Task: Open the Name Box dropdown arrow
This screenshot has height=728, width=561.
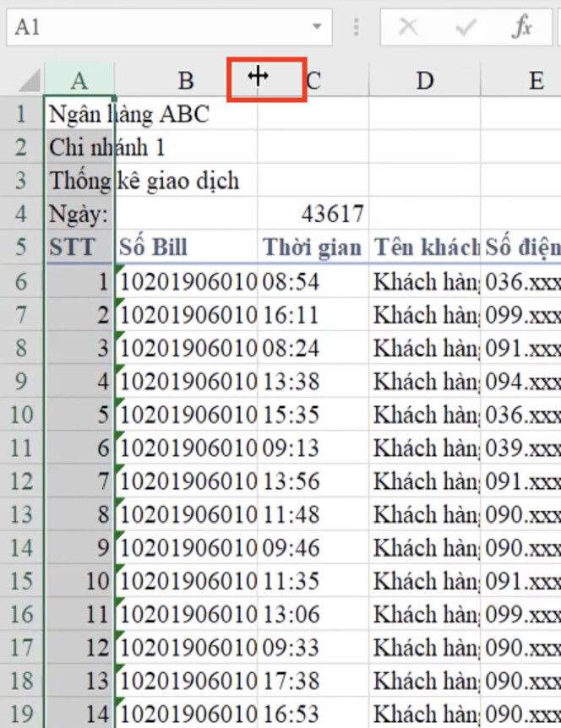Action: click(317, 26)
